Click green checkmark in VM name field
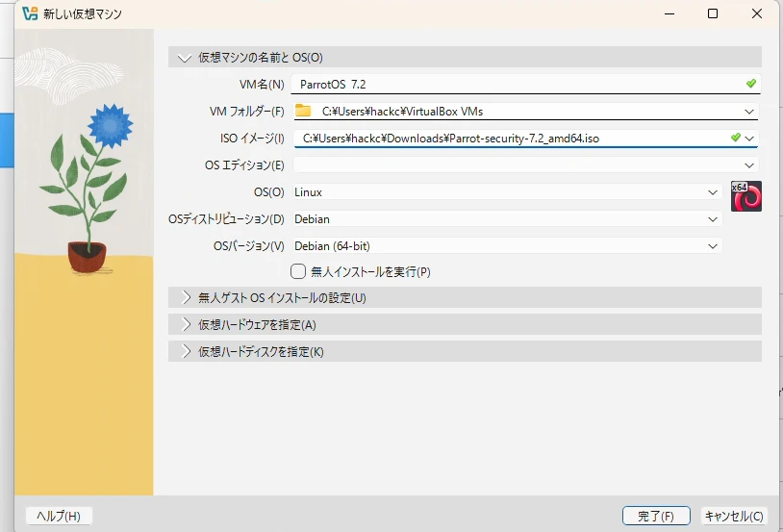Screen dimensions: 783x532 tap(750, 84)
